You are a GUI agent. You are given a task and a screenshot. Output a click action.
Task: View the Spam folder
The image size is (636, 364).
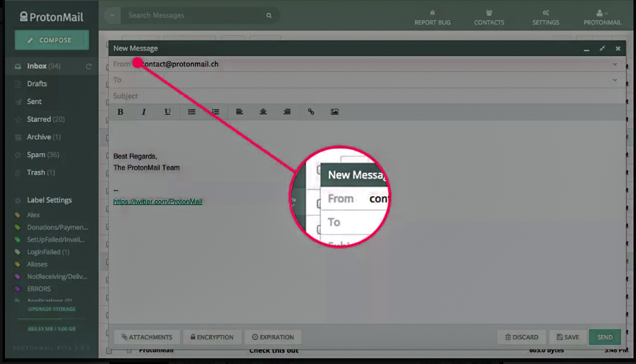pos(42,155)
